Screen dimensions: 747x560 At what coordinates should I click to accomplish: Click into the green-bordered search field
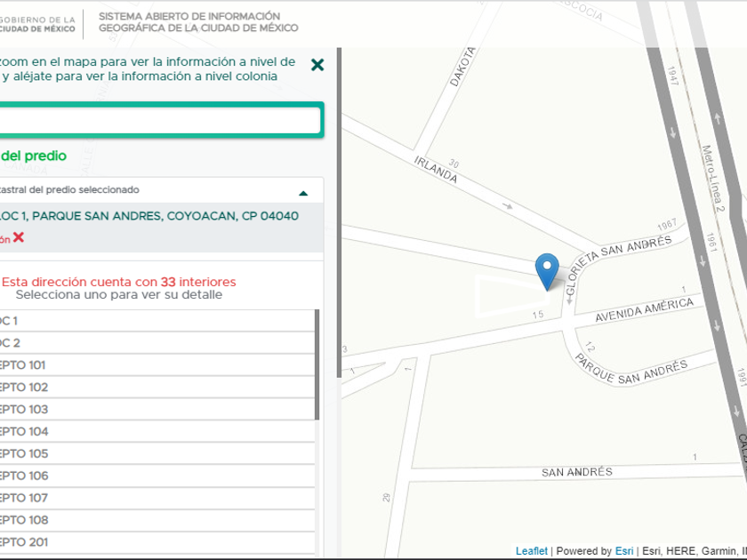159,120
